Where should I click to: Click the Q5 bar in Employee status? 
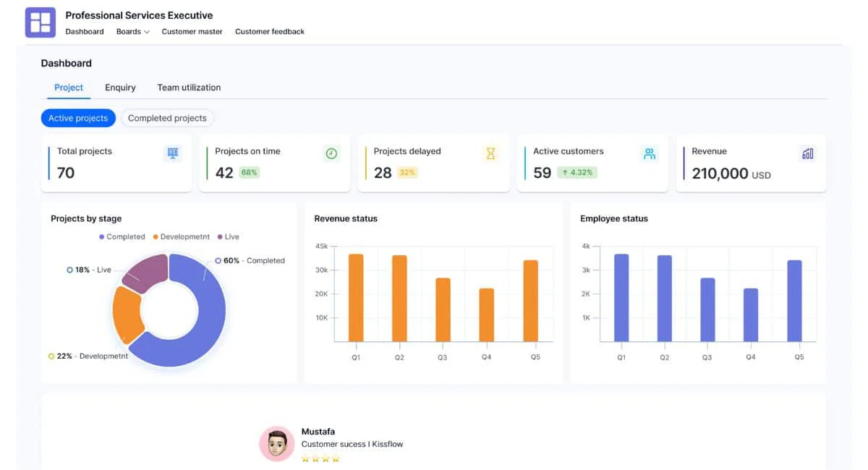pyautogui.click(x=795, y=301)
